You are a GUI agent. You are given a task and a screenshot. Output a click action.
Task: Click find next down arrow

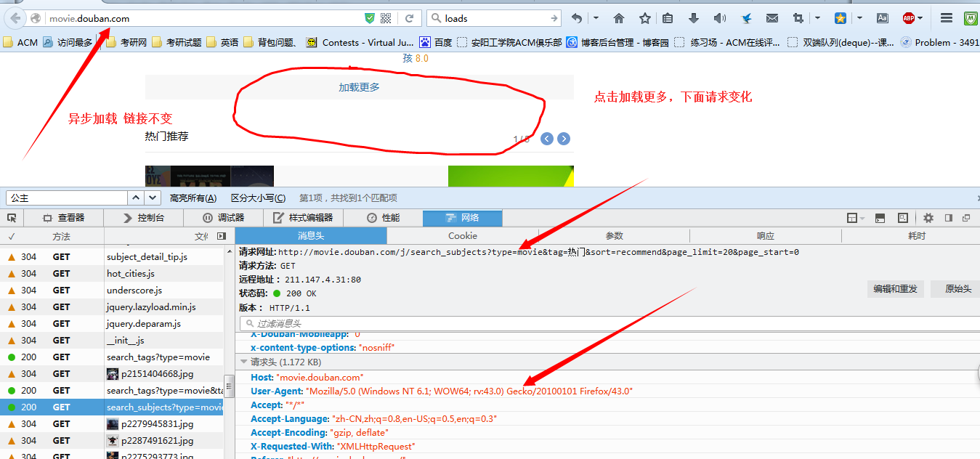153,198
